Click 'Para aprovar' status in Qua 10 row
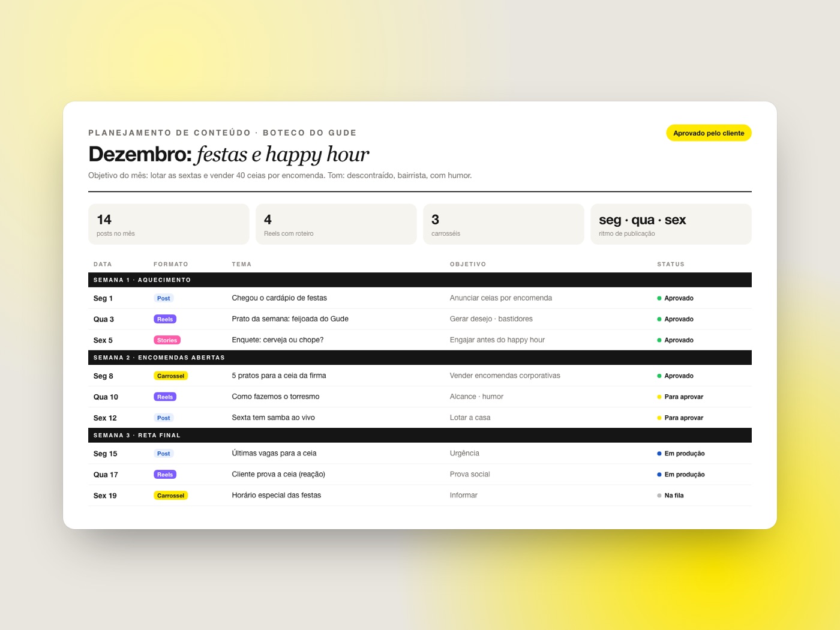The image size is (840, 630). [680, 397]
